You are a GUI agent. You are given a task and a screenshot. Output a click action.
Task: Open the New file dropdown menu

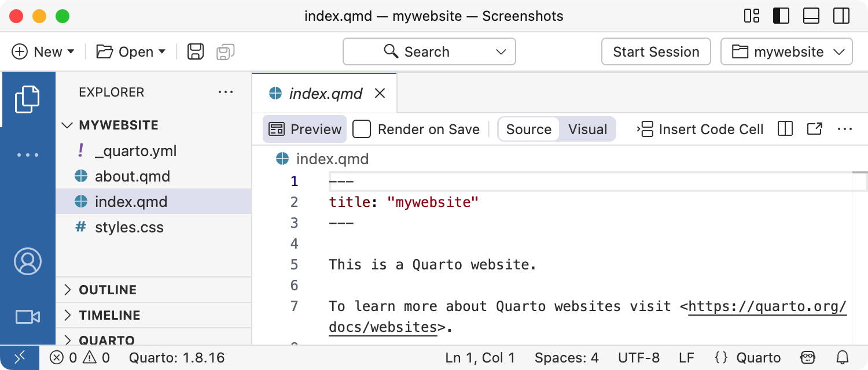click(43, 52)
